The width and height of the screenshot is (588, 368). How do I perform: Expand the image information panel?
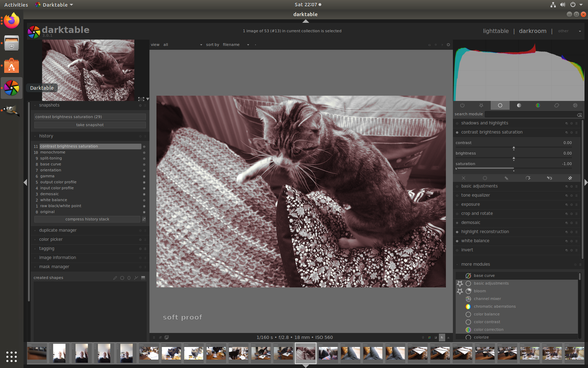click(57, 258)
